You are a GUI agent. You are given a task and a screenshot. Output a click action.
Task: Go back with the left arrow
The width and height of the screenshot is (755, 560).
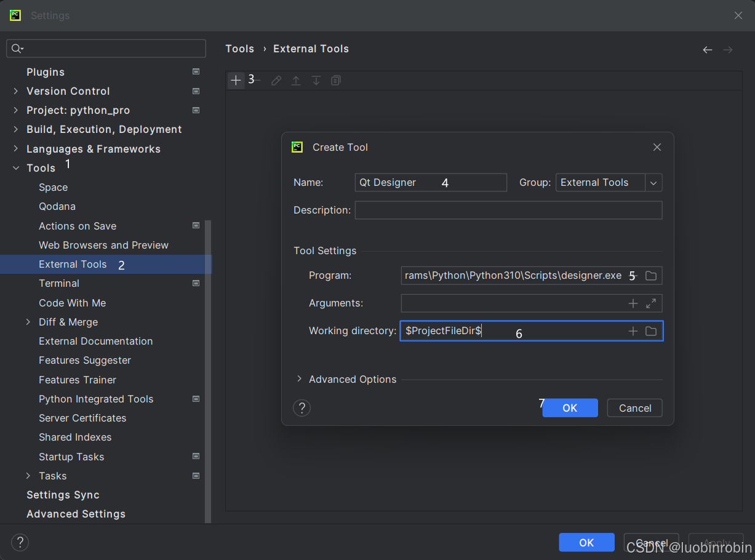[708, 50]
